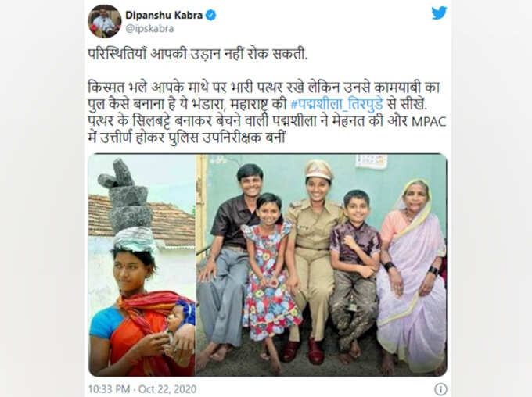532x397 pixels.
Task: Open the left photo of woman carrying stones
Action: pos(142,265)
